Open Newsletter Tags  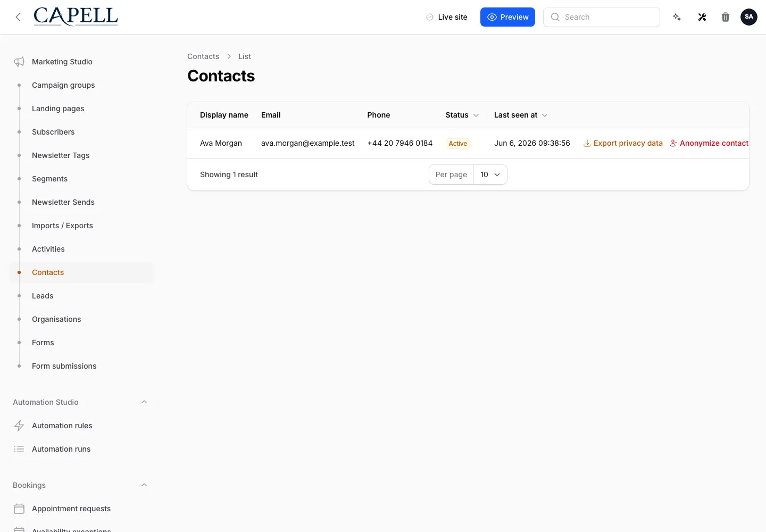(61, 155)
